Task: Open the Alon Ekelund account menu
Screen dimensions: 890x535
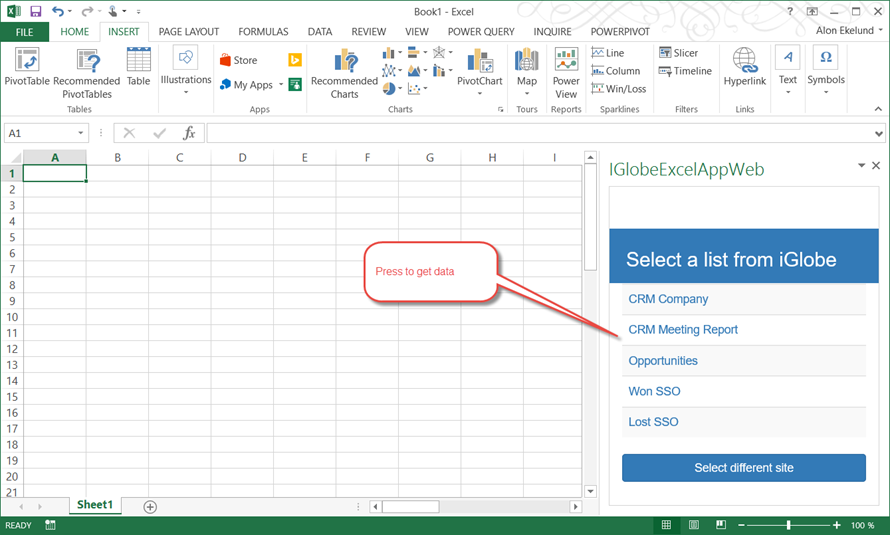Action: [849, 31]
